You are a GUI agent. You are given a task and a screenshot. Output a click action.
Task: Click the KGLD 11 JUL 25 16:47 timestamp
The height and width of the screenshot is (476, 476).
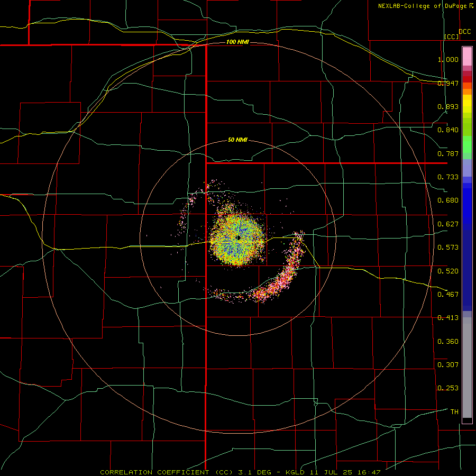click(x=333, y=472)
